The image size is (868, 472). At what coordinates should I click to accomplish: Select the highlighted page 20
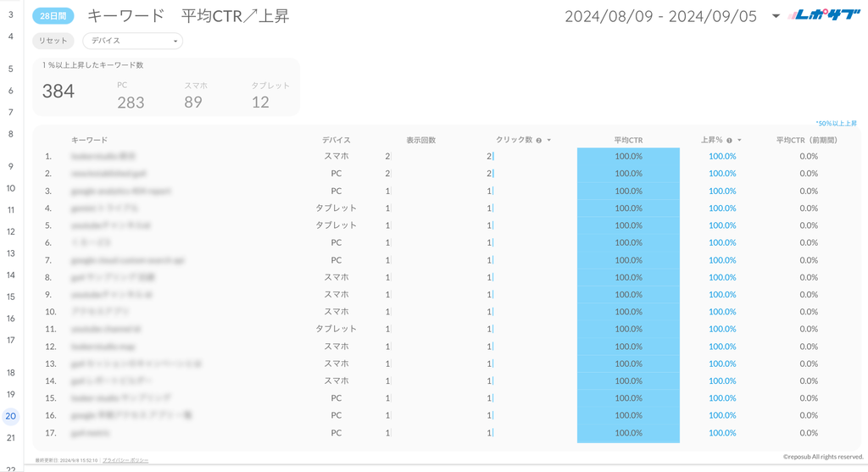click(x=10, y=416)
